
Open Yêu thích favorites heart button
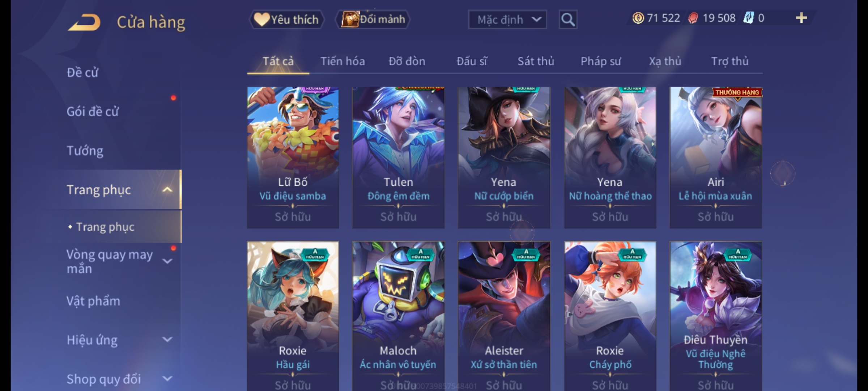point(286,20)
